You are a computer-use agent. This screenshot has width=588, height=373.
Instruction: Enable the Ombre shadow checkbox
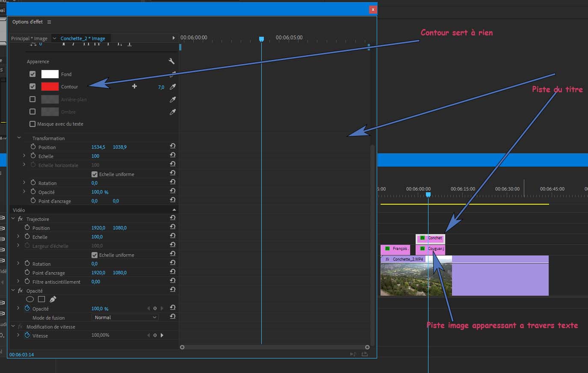[x=33, y=112]
